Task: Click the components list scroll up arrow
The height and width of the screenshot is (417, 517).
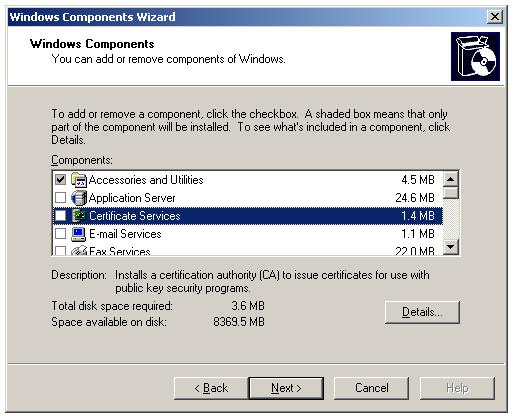Action: (451, 179)
